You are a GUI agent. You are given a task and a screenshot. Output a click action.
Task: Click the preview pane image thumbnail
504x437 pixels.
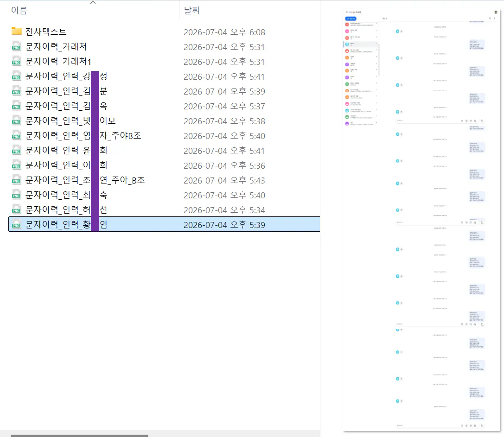[x=421, y=220]
